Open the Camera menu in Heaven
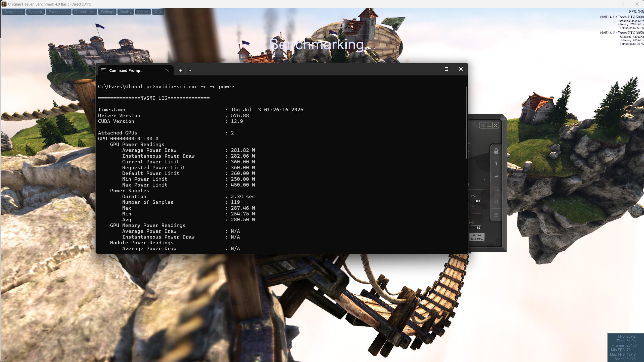 35,12
